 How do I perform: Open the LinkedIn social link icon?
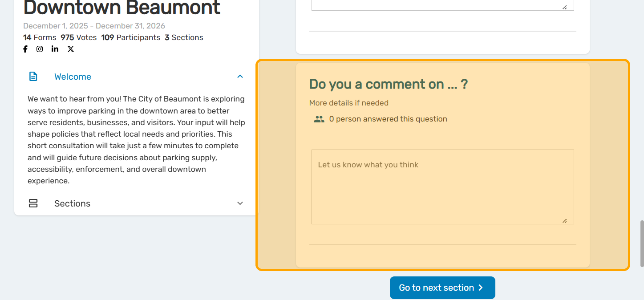point(55,49)
